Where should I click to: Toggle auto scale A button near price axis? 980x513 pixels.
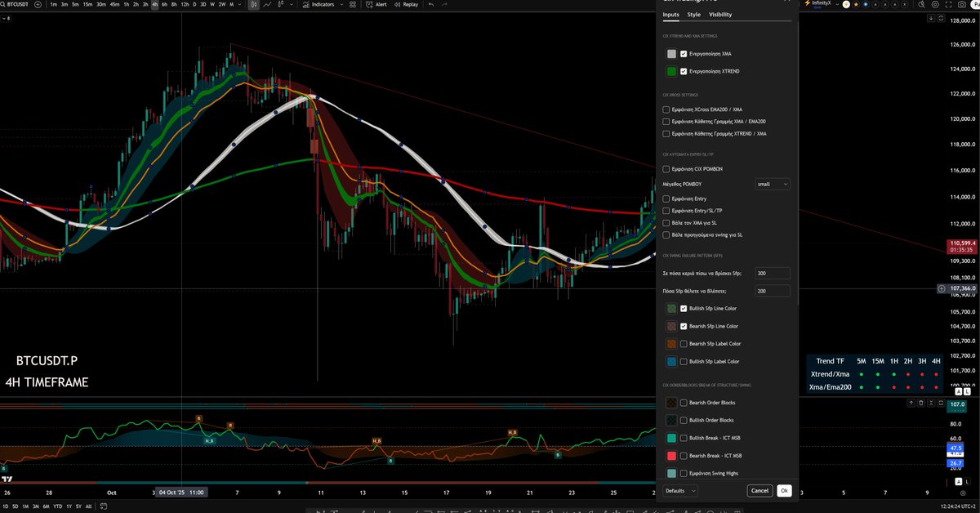click(x=957, y=392)
